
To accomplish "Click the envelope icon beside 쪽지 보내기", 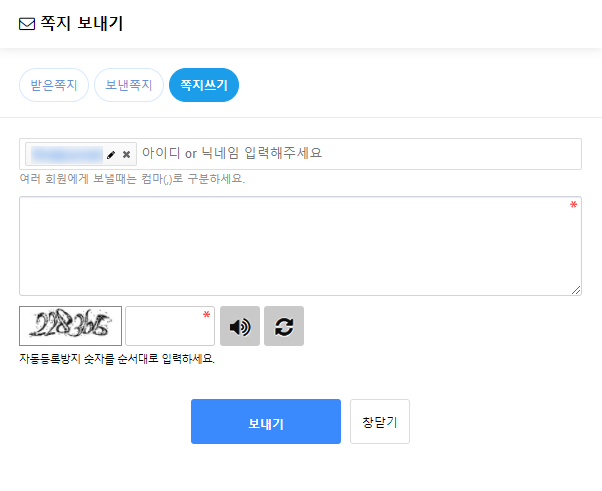I will (x=28, y=24).
